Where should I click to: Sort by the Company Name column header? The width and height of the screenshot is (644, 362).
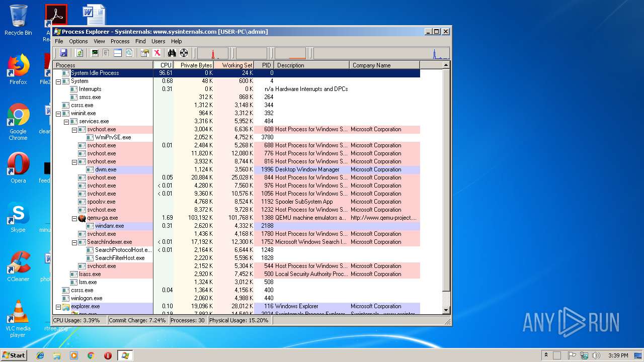(x=384, y=65)
